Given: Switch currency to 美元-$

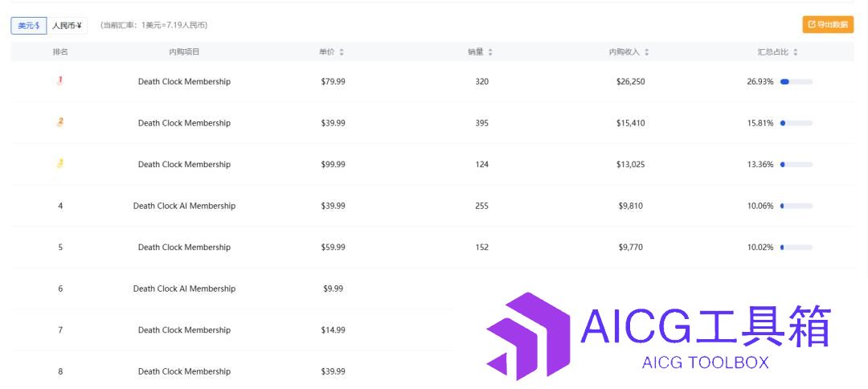Looking at the screenshot, I should (x=29, y=26).
